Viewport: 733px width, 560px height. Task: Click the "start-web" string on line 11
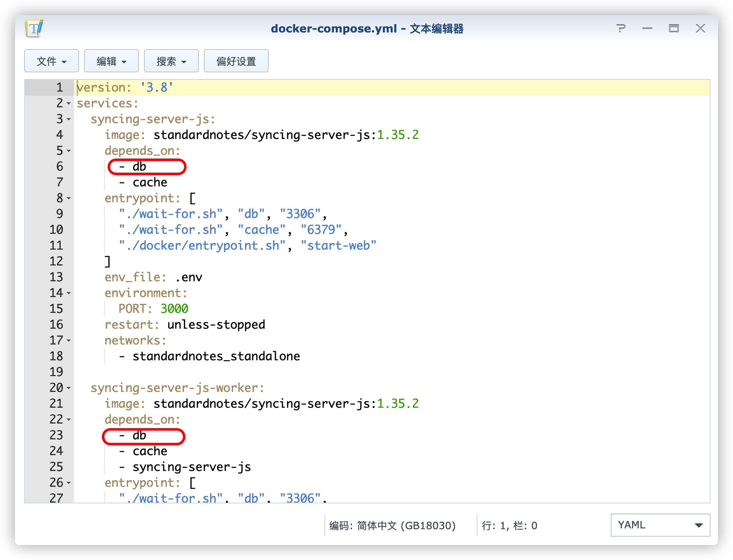click(339, 245)
